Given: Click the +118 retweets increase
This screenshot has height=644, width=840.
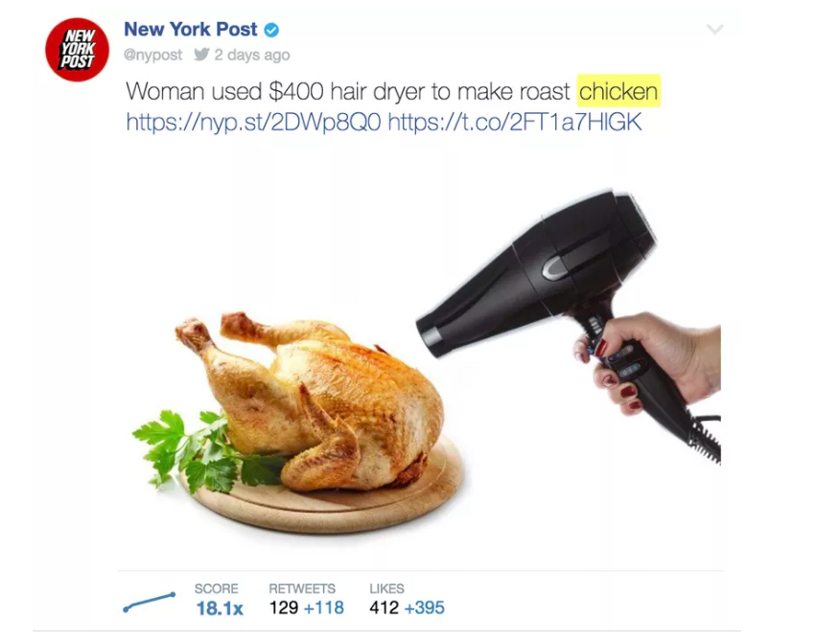Looking at the screenshot, I should click(x=323, y=608).
